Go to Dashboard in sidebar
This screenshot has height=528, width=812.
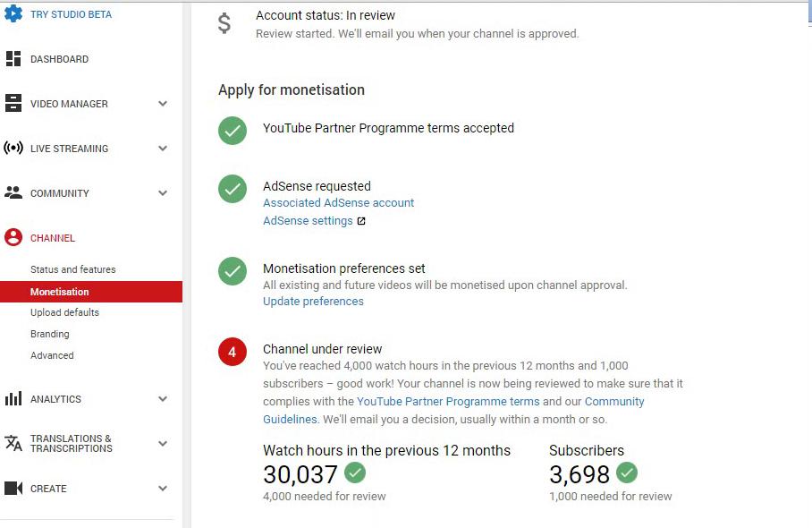tap(60, 59)
